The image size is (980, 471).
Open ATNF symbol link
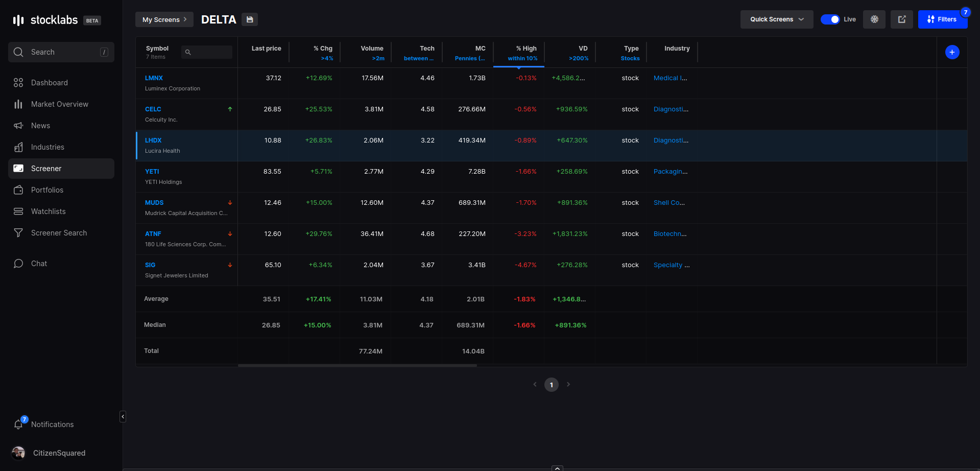coord(153,234)
